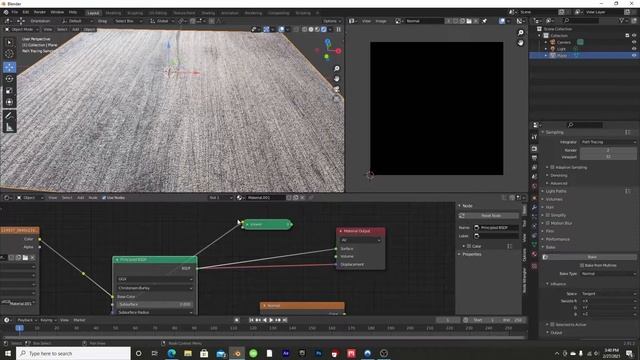
Task: Select the Rotate tool in viewport toolbar
Action: [x=9, y=79]
